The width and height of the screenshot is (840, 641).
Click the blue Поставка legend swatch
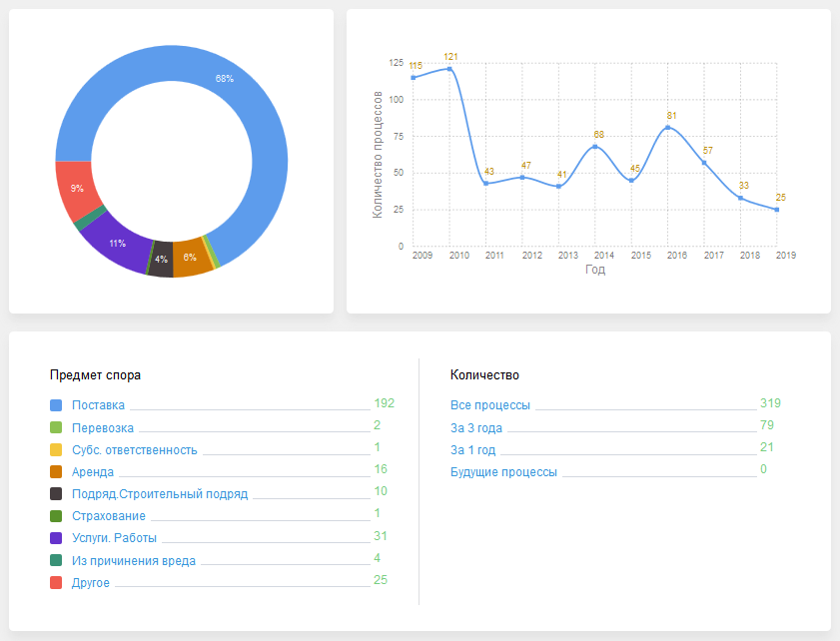tap(56, 405)
